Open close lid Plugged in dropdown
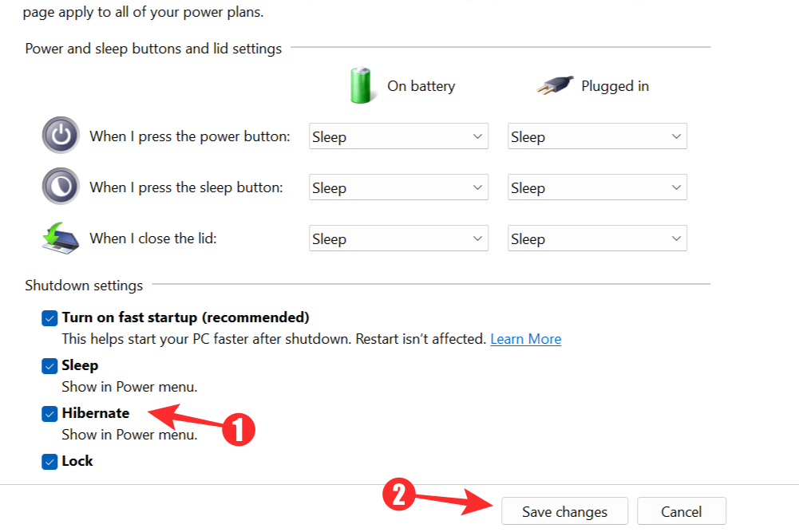The width and height of the screenshot is (799, 532). pos(597,238)
